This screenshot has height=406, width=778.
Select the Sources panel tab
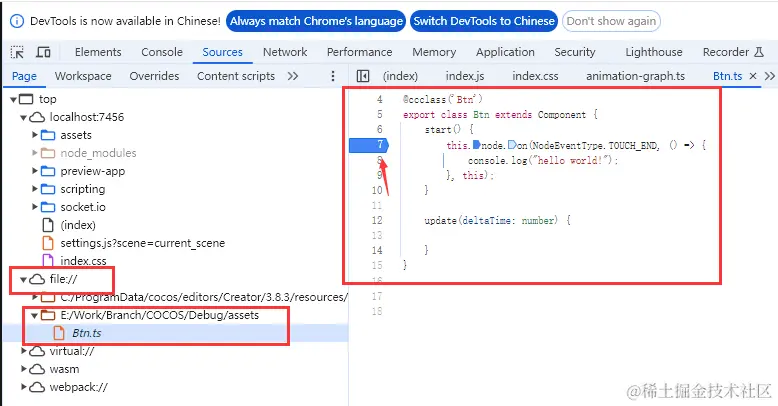(x=222, y=52)
